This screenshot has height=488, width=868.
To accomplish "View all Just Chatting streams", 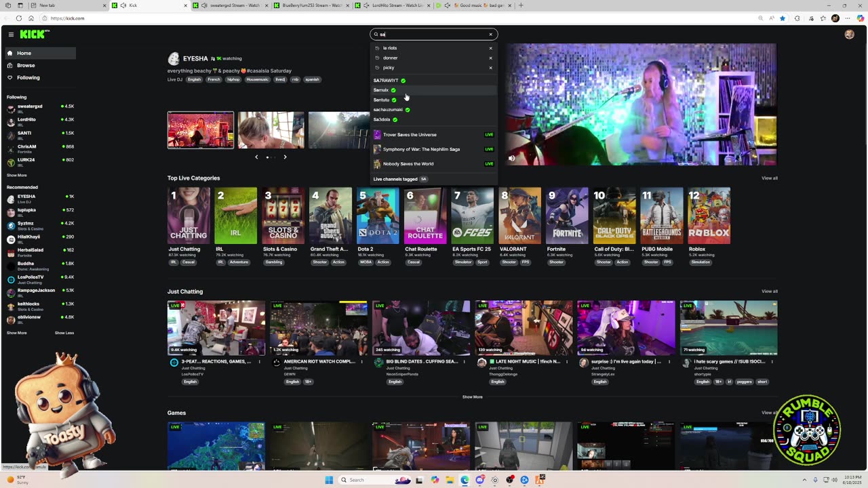I will point(770,291).
